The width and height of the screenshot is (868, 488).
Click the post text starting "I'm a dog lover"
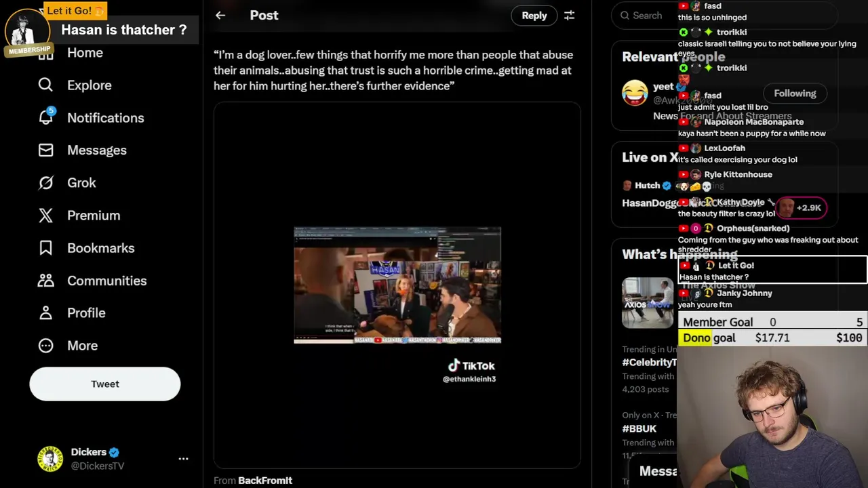coord(393,70)
